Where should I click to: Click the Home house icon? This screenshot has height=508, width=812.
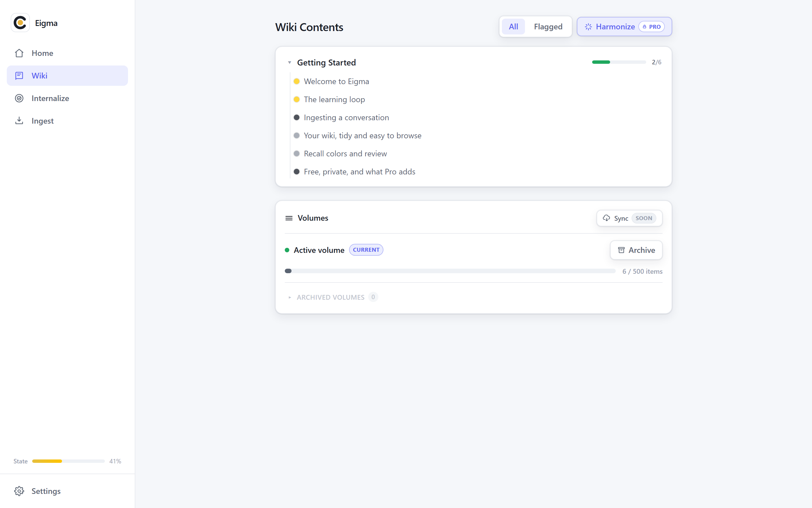pos(19,53)
